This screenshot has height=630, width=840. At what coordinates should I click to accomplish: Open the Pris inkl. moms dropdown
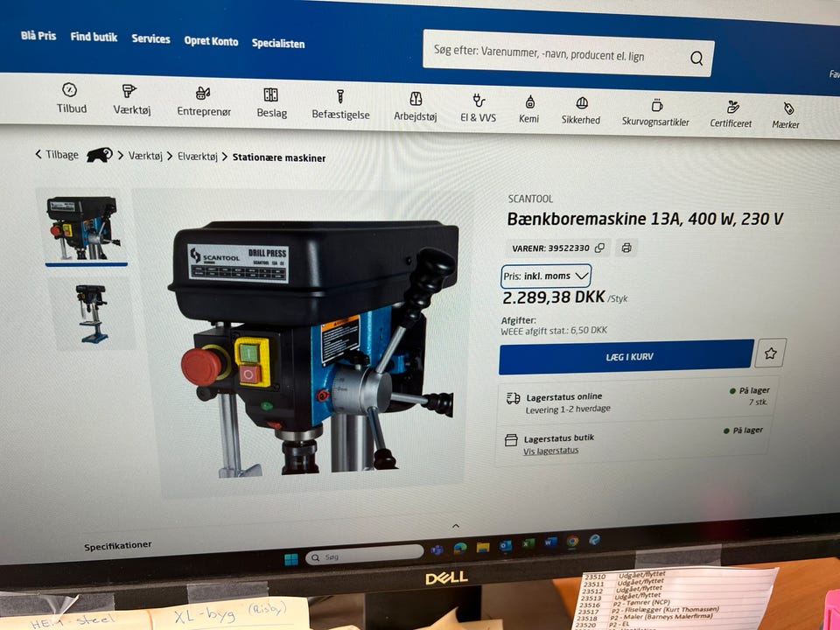tap(546, 276)
